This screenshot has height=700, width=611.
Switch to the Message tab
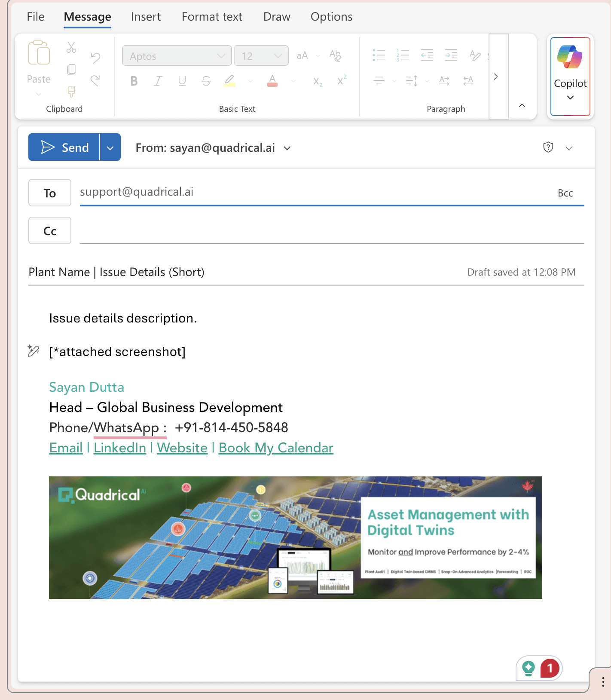[87, 17]
